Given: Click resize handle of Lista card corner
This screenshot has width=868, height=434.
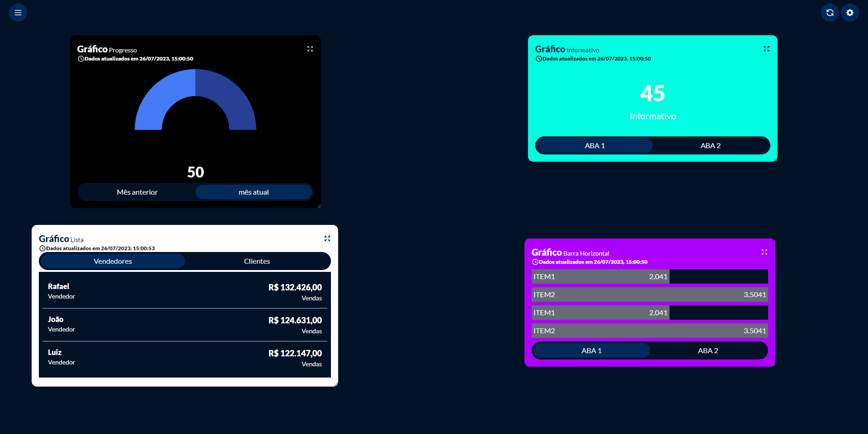Looking at the screenshot, I should [x=336, y=384].
